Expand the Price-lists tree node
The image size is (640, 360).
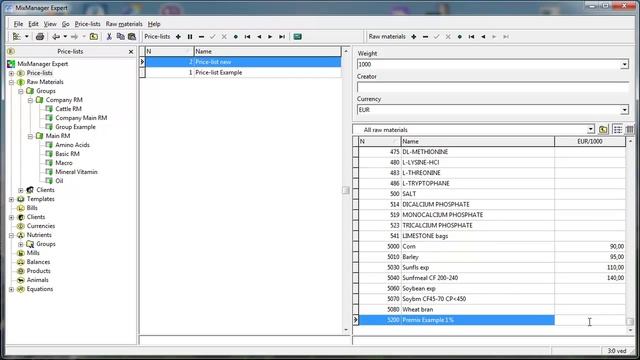pos(11,73)
